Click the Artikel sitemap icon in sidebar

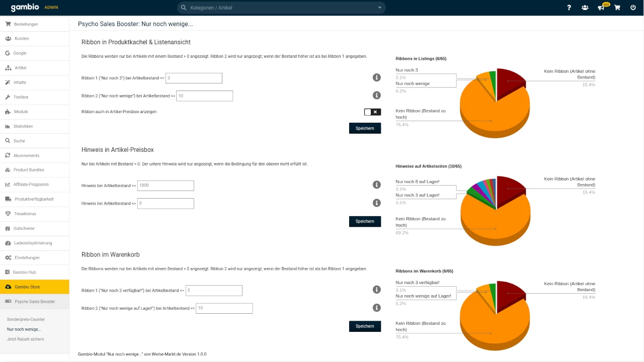pyautogui.click(x=8, y=67)
